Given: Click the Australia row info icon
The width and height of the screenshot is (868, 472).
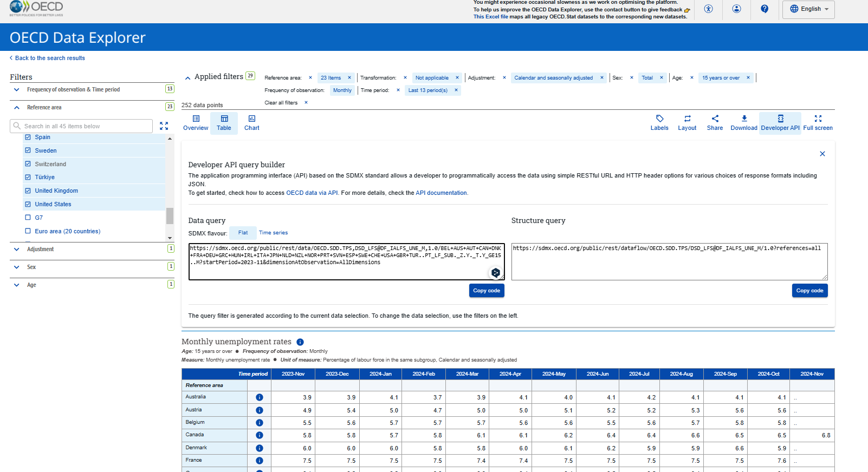Looking at the screenshot, I should click(260, 397).
